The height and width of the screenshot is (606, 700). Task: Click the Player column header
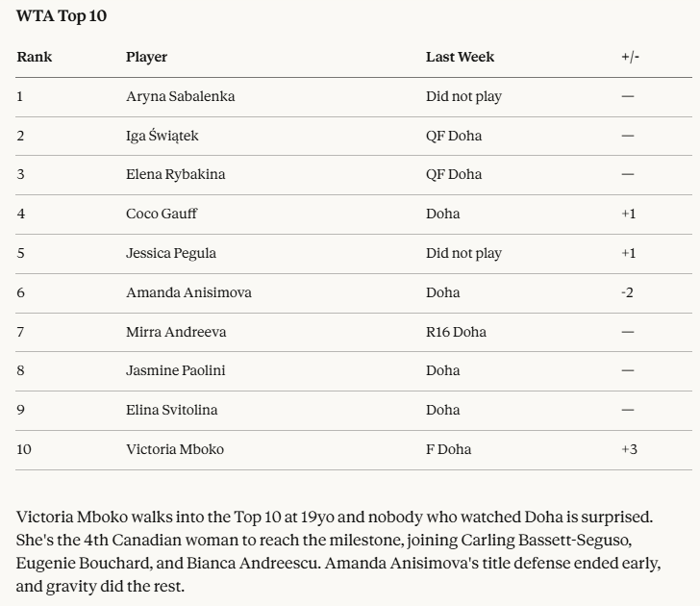point(146,57)
